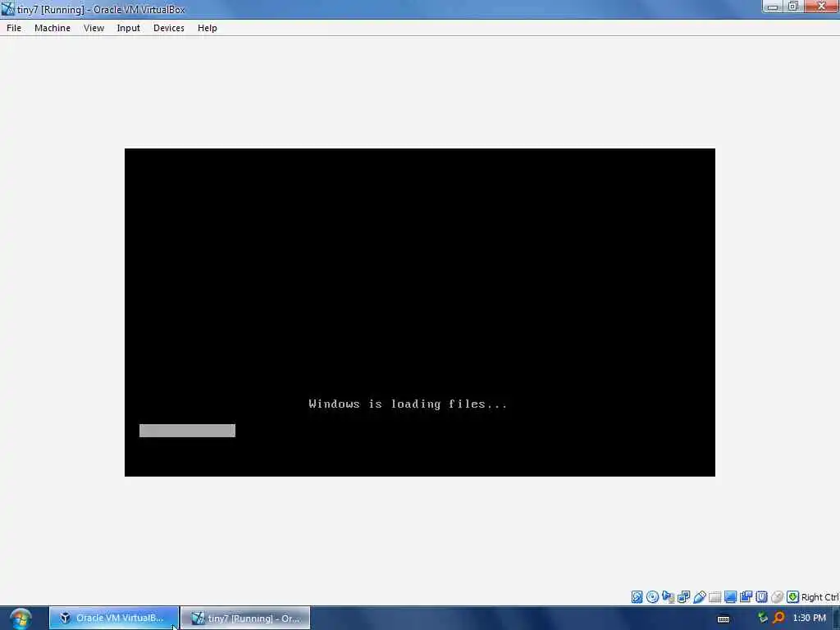Open the Machine menu
840x630 pixels.
tap(52, 28)
